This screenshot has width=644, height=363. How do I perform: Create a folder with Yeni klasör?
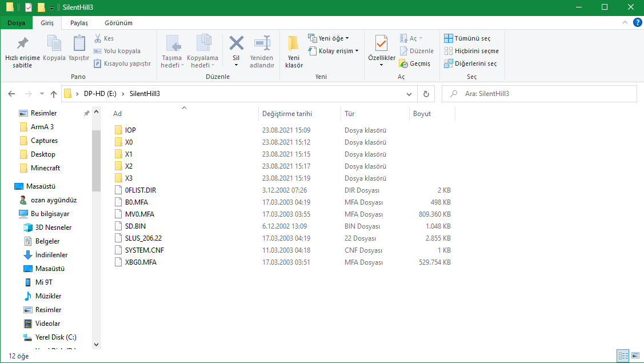point(294,52)
